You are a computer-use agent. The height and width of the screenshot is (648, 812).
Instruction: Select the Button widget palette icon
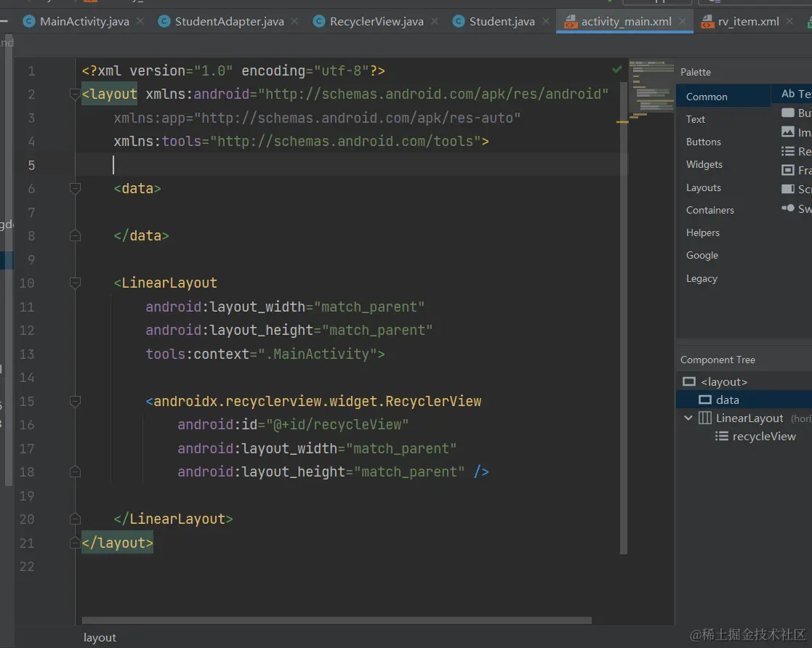787,113
